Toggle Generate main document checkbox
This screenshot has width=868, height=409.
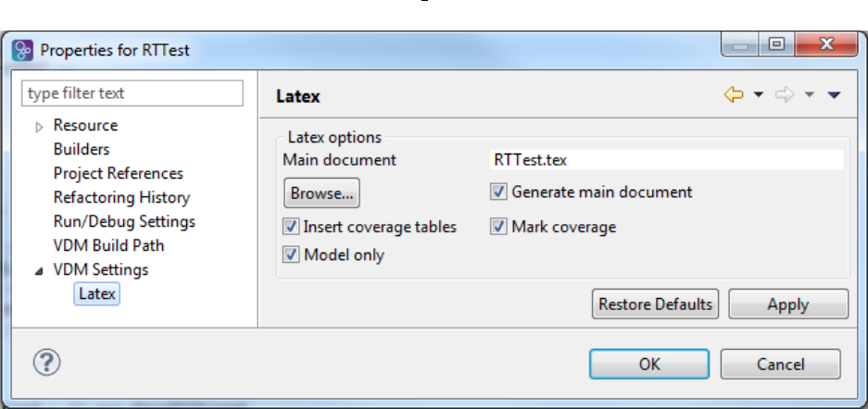(498, 192)
